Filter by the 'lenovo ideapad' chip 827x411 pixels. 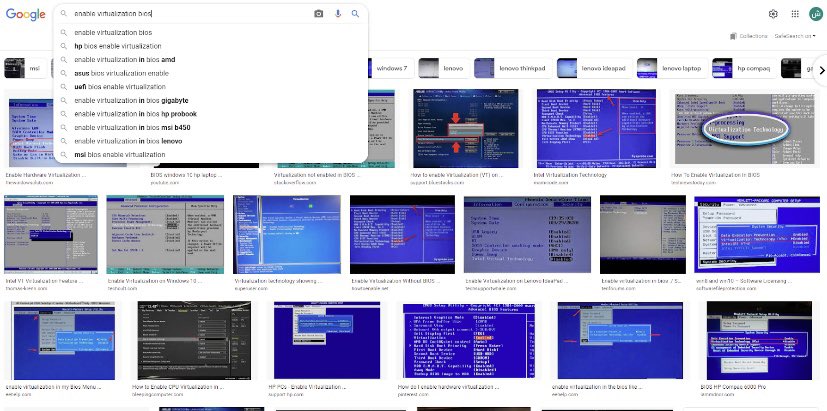593,69
